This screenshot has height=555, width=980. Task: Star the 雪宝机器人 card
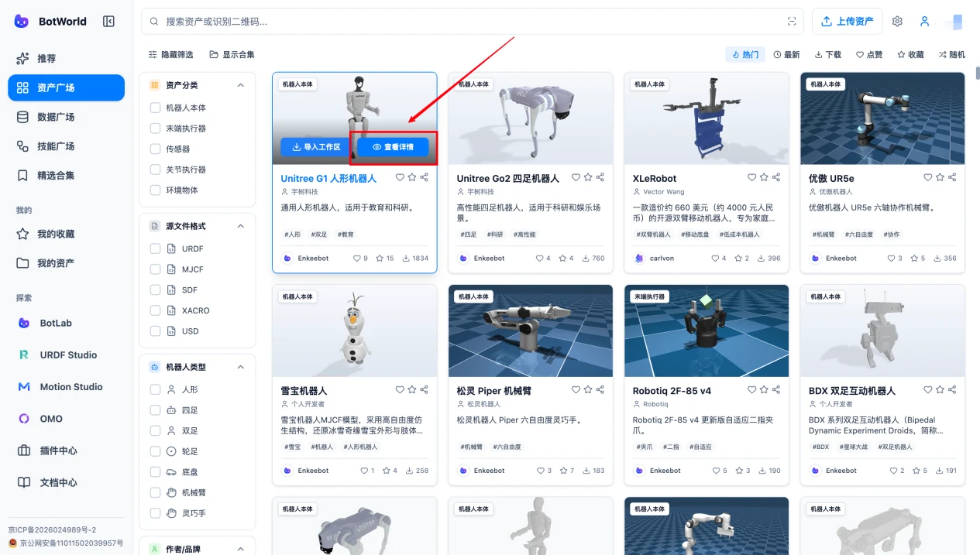tap(412, 390)
